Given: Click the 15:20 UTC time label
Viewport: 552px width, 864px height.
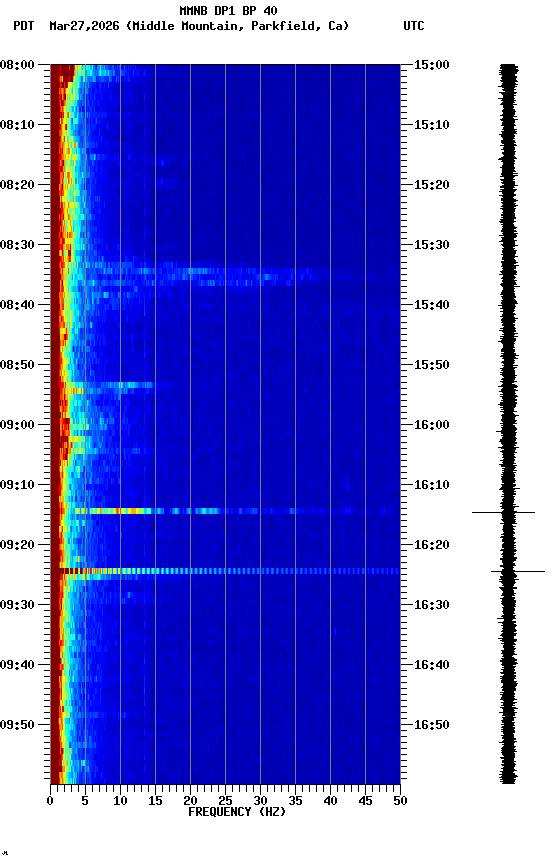Looking at the screenshot, I should 432,185.
